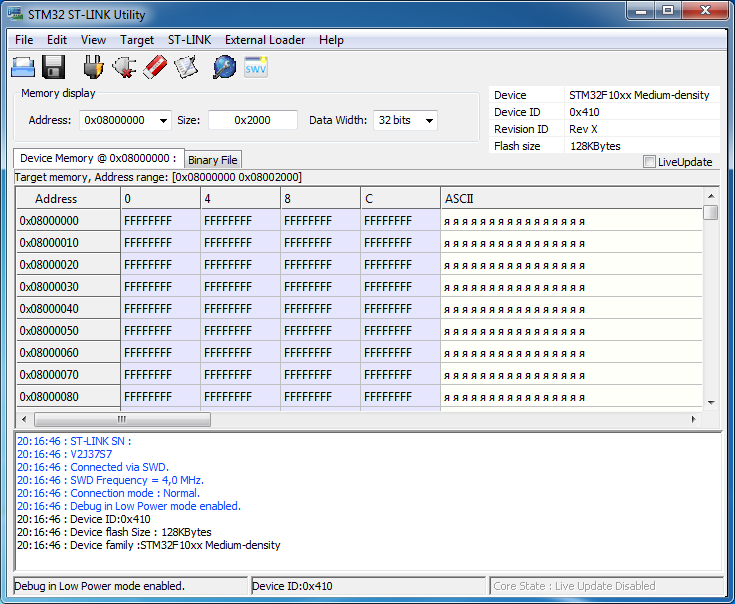Click the Open file toolbar icon
This screenshot has width=735, height=604.
pyautogui.click(x=23, y=67)
